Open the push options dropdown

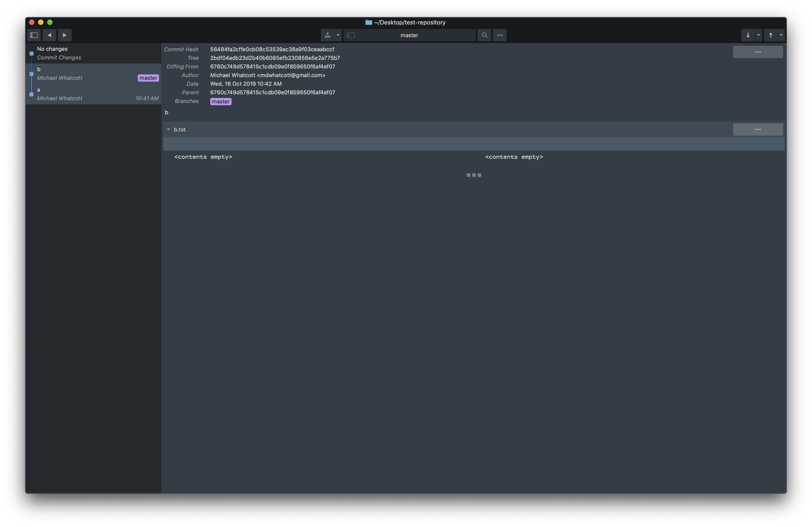point(781,35)
